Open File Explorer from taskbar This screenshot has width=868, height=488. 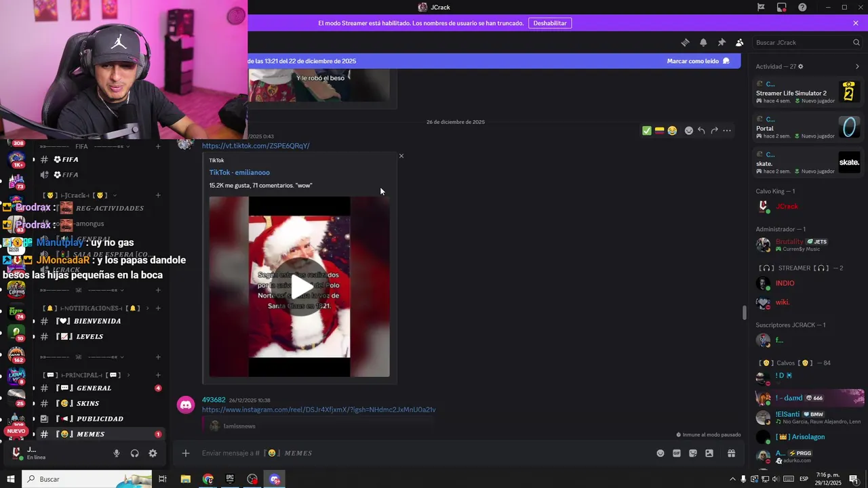pos(185,479)
